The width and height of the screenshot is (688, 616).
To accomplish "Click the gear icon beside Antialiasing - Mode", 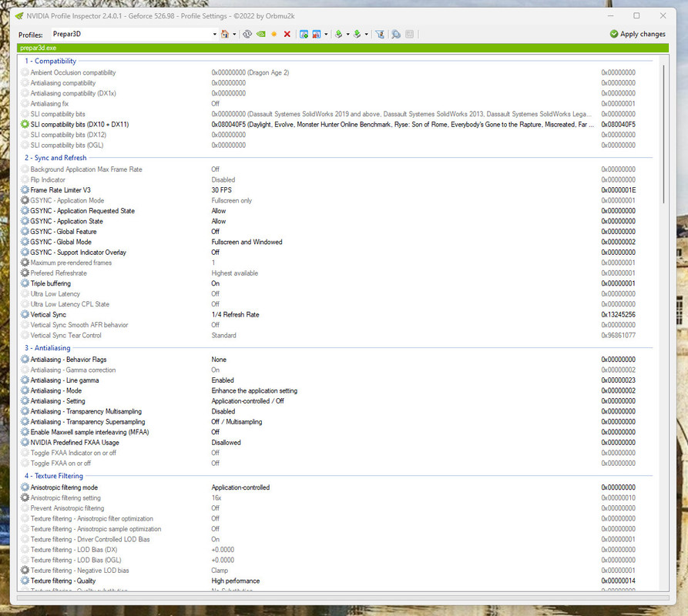I will pyautogui.click(x=25, y=390).
